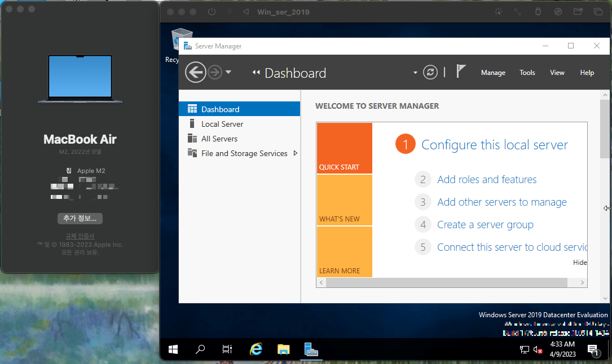Open the disc drive image icon in VM toolbar
Screen dimensions: 612x364
pos(558,12)
